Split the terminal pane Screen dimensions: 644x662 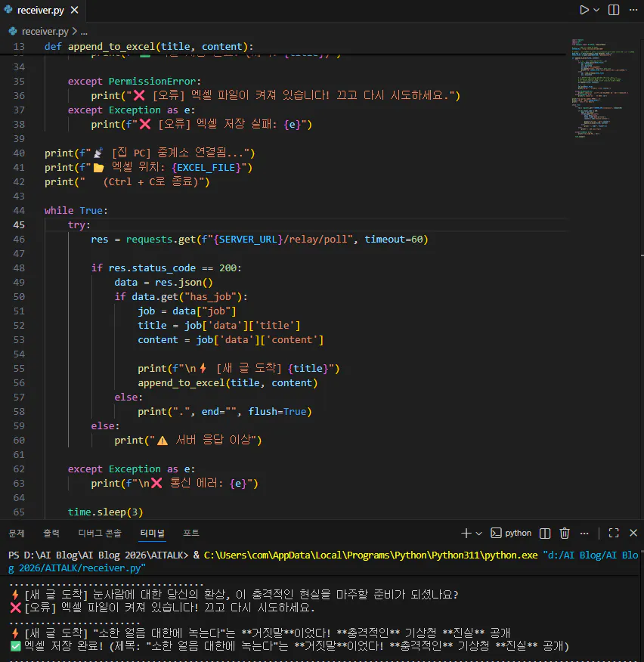pyautogui.click(x=544, y=533)
